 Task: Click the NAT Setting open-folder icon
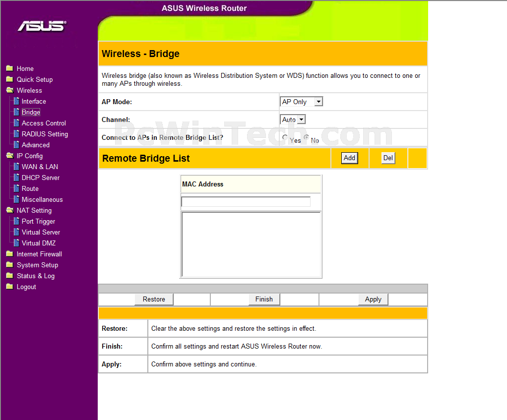(x=10, y=210)
